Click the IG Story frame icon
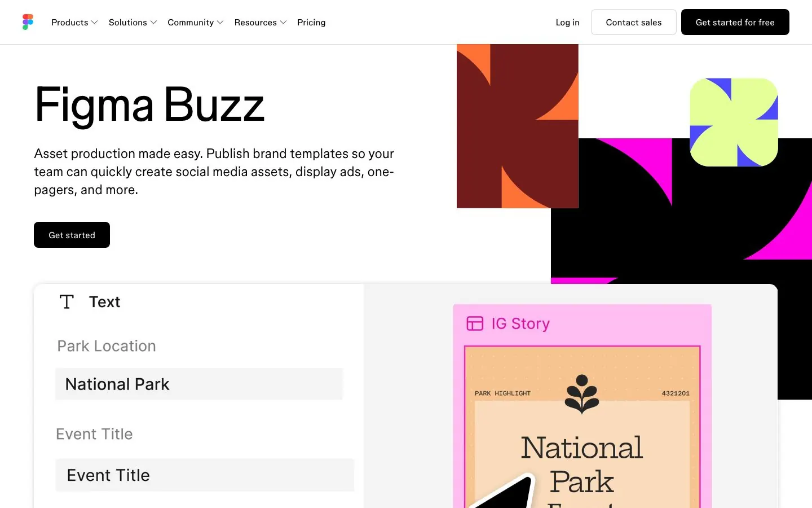The width and height of the screenshot is (812, 508). click(475, 323)
